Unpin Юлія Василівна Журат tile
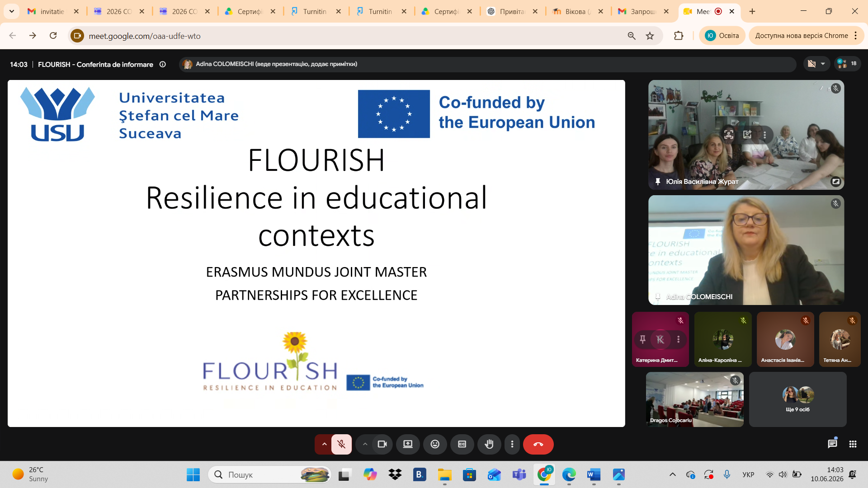 point(658,182)
